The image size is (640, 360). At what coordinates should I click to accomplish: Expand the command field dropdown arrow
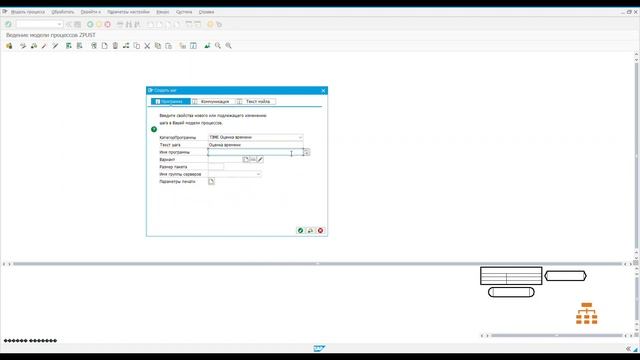pyautogui.click(x=60, y=24)
